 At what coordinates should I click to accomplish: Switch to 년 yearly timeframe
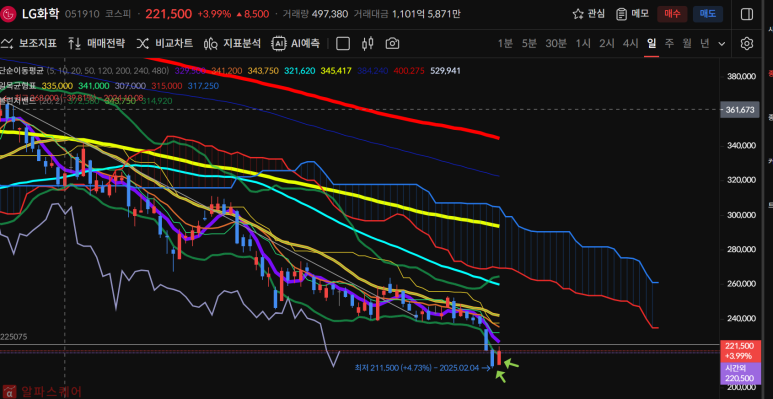(704, 43)
